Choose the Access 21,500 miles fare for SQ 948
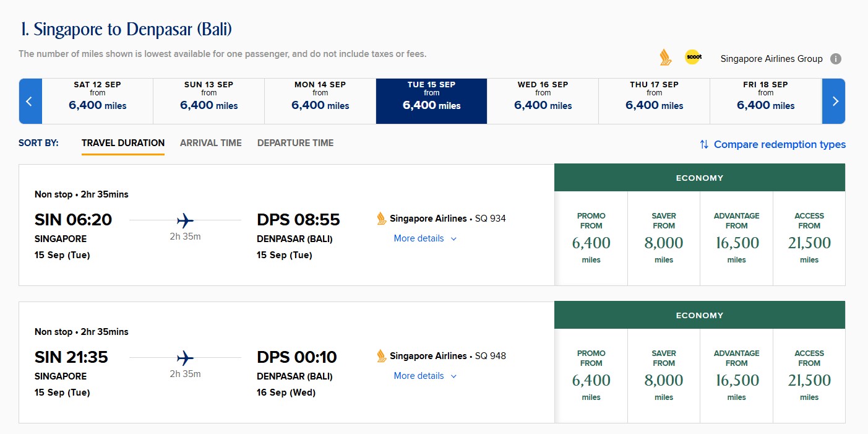868x434 pixels. click(x=809, y=376)
